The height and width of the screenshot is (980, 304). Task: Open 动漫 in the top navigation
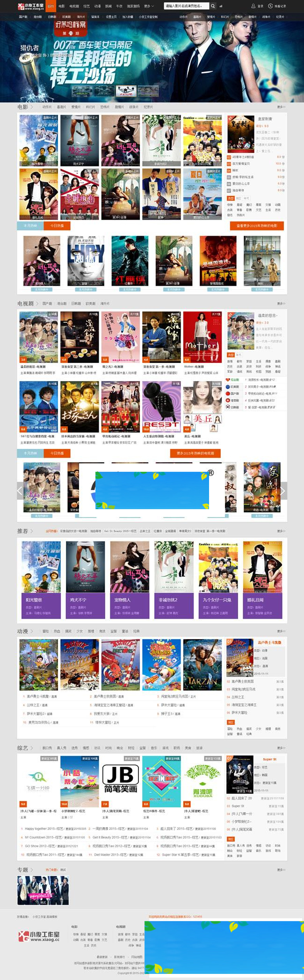[97, 6]
